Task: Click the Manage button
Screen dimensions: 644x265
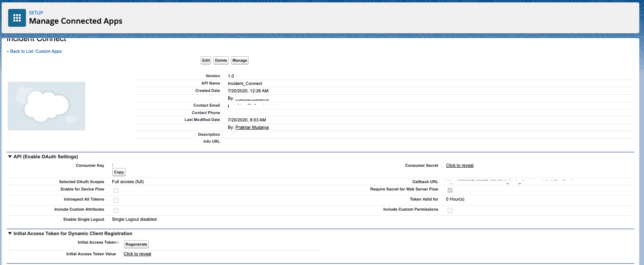Action: point(239,61)
